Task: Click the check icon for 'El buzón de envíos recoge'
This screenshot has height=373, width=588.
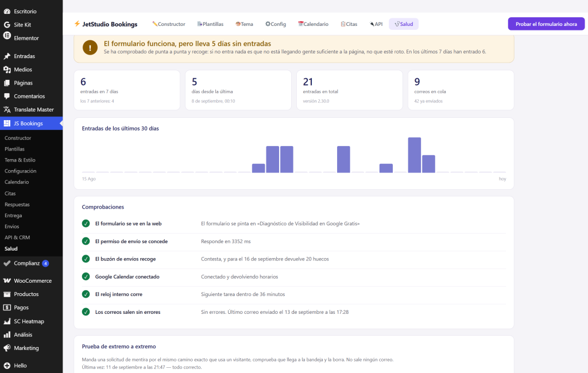Action: coord(86,259)
